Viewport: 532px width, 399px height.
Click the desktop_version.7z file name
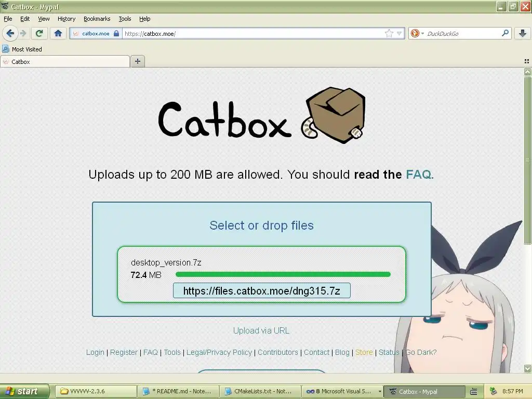[166, 262]
